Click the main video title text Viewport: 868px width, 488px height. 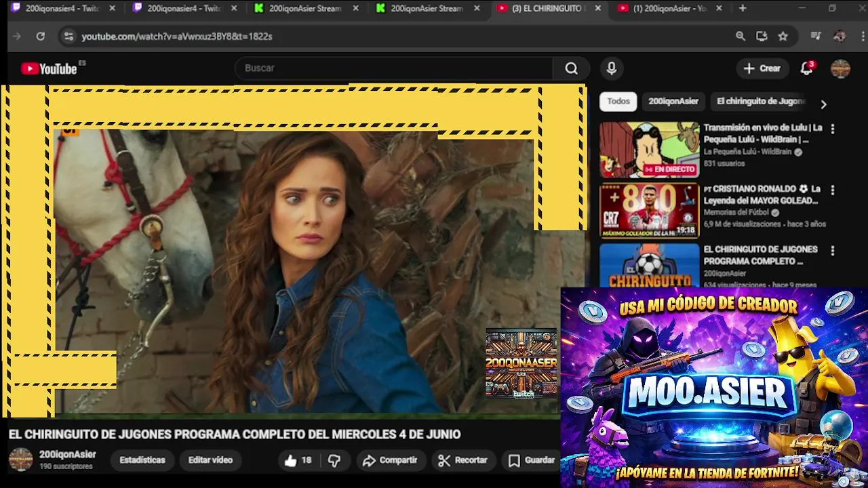pyautogui.click(x=235, y=434)
